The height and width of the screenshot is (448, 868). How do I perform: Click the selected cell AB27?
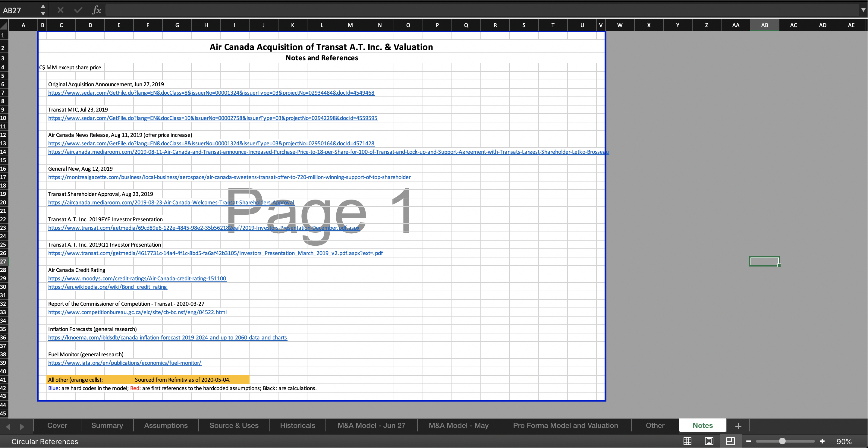(x=764, y=261)
